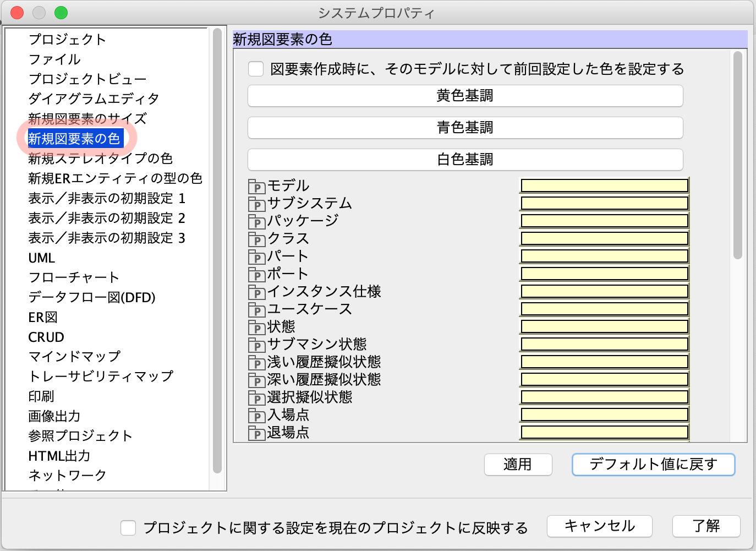
Task: Select マインドマップ in the settings list
Action: pos(74,357)
